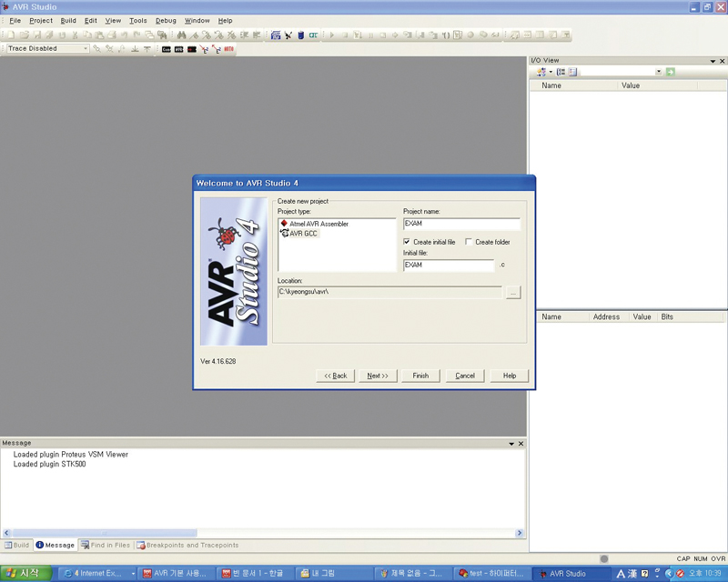This screenshot has width=728, height=582.
Task: Click the Initial file input field
Action: click(449, 265)
